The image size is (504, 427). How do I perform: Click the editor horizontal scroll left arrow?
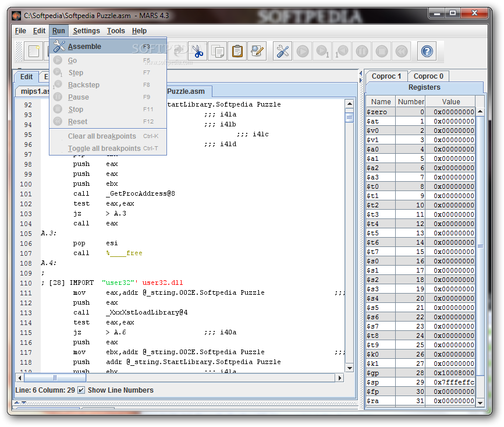click(x=20, y=377)
